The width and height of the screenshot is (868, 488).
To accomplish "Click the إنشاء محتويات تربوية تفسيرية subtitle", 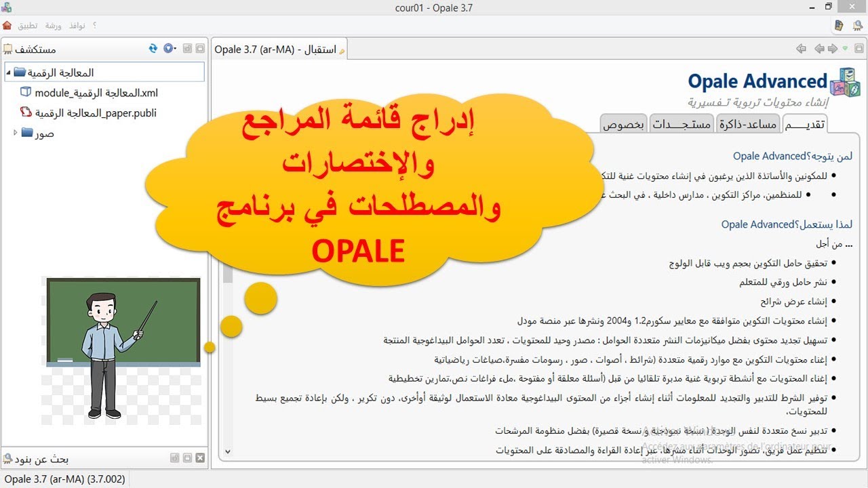I will point(758,102).
